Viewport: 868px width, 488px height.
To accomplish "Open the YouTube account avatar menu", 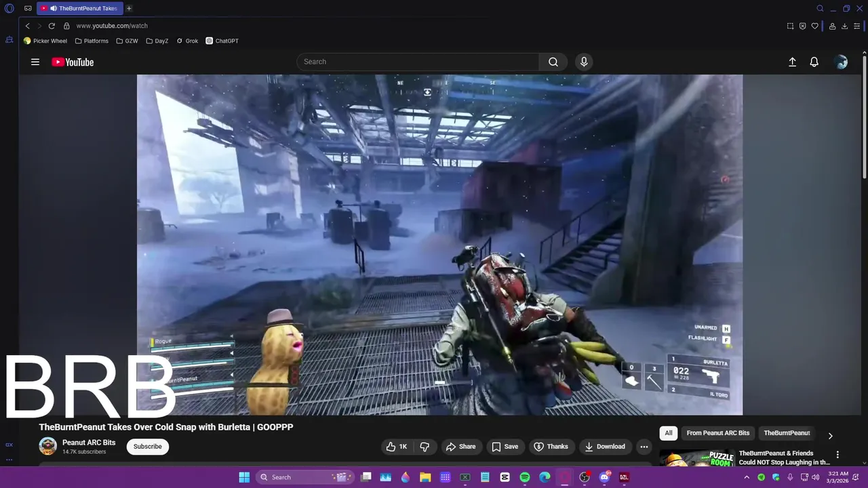I will 841,62.
